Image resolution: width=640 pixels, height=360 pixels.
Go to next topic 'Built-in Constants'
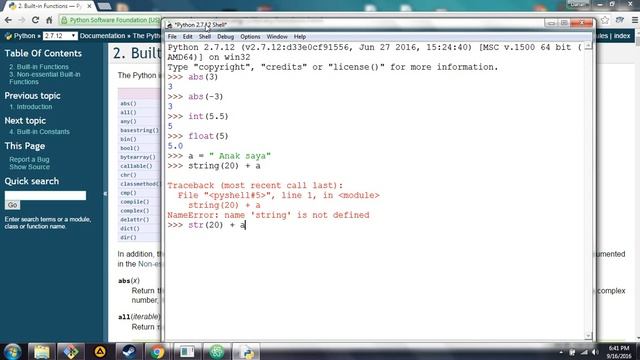pos(39,132)
